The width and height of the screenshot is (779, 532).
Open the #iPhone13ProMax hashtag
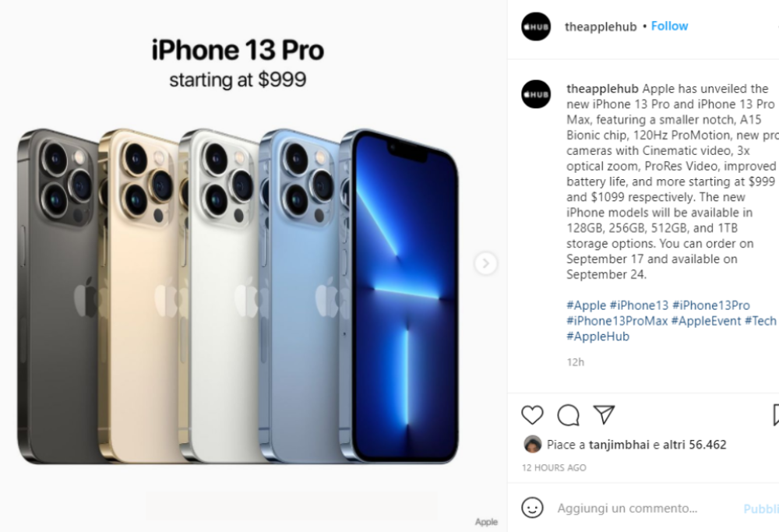click(x=617, y=321)
